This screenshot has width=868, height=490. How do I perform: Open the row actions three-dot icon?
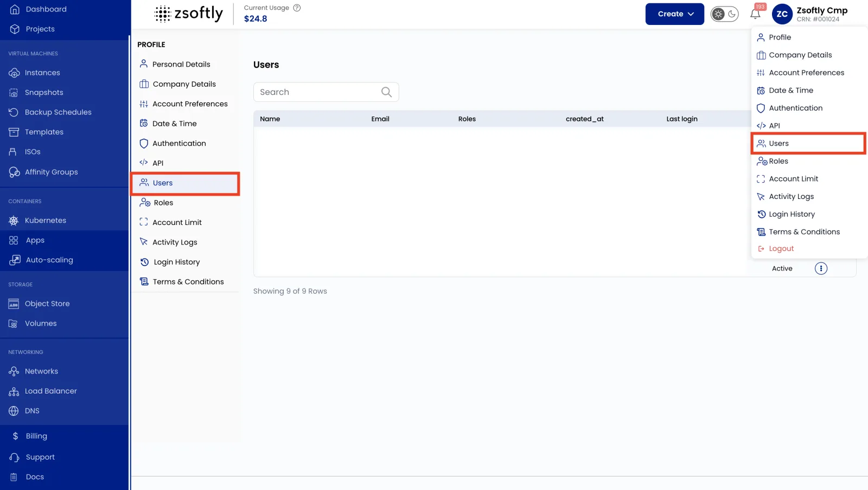[x=821, y=268]
